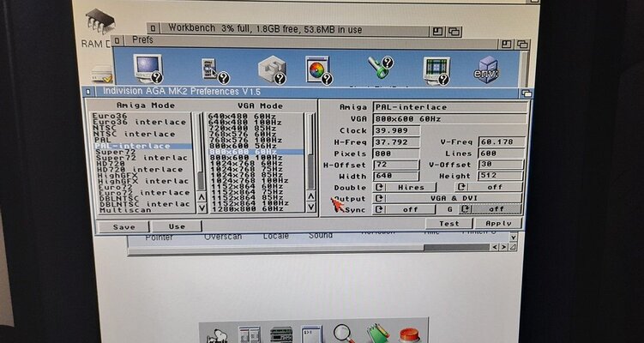Open the monitor icon in Prefs drawer

coord(146,68)
